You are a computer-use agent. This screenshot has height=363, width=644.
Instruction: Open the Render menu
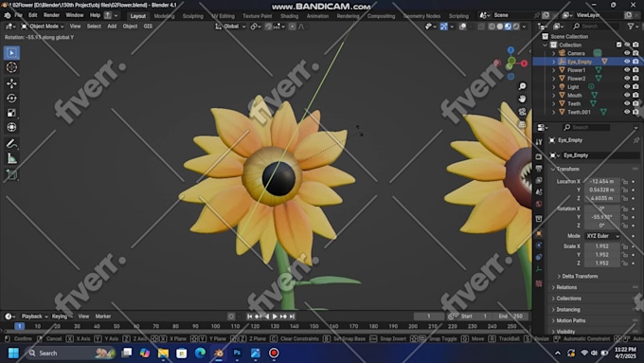click(51, 15)
